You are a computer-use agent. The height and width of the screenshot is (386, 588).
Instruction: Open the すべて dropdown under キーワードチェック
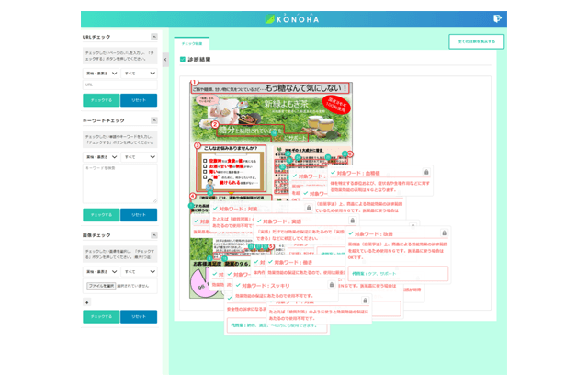[139, 157]
